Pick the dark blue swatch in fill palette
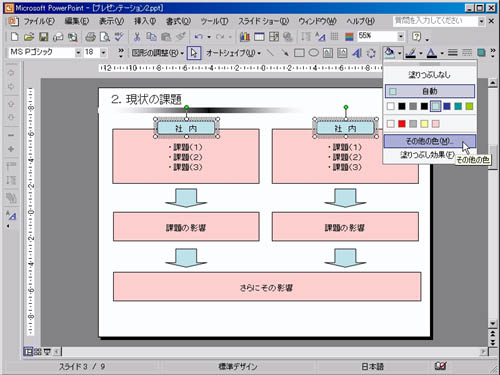500x375 pixels. 447,106
